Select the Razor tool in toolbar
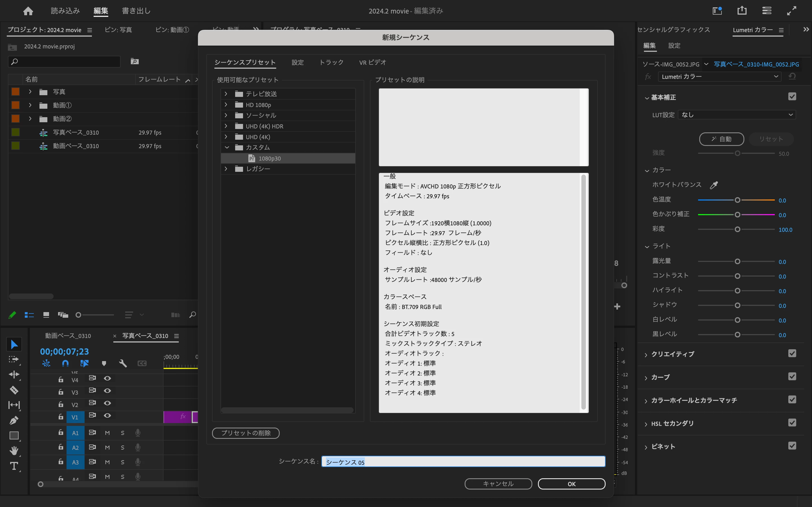Screen dimensions: 812x507 coord(14,390)
